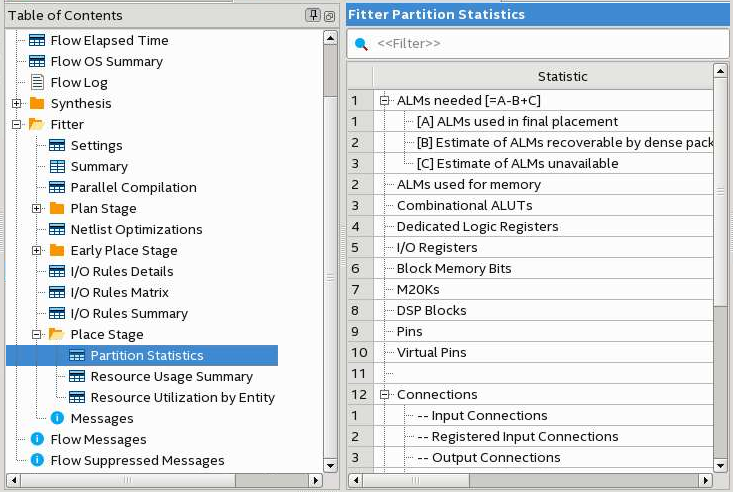733x492 pixels.
Task: Click the Statistic column header
Action: (x=562, y=76)
